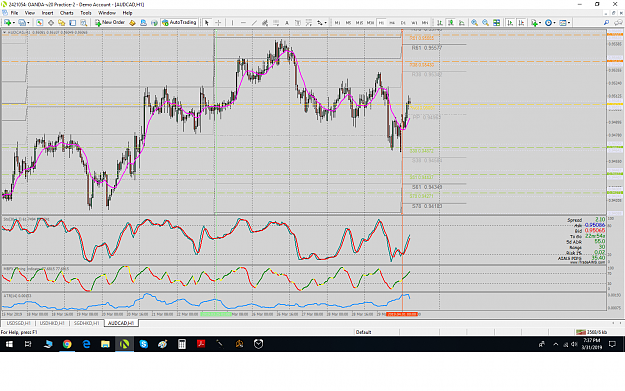Open the Insert menu

pyautogui.click(x=47, y=13)
